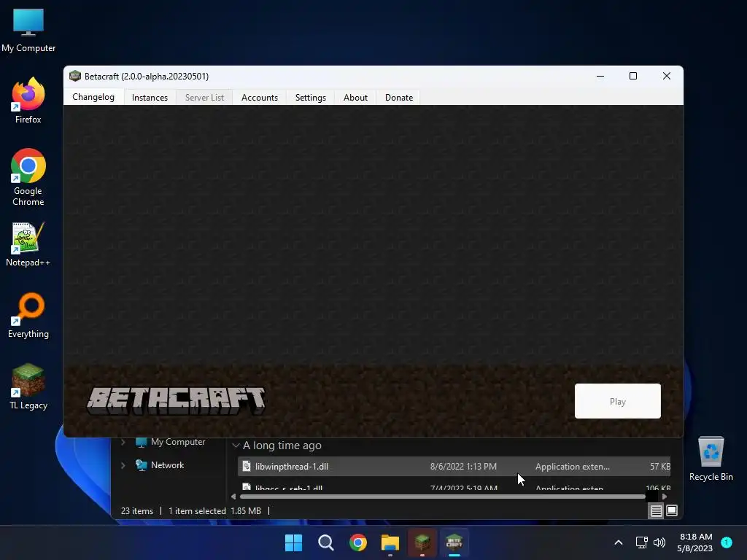Open File Explorer from the taskbar

click(390, 542)
